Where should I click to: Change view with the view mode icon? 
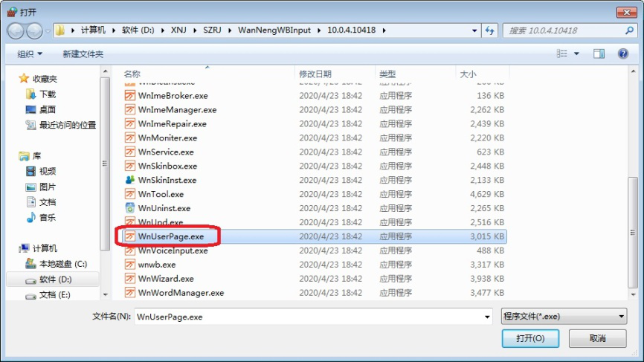click(562, 54)
